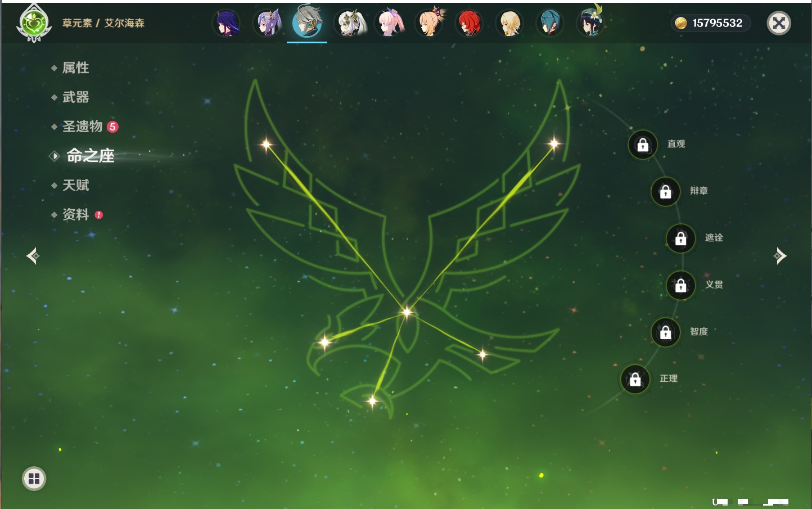Open the 天赋 talents section
812x509 pixels.
[x=75, y=185]
